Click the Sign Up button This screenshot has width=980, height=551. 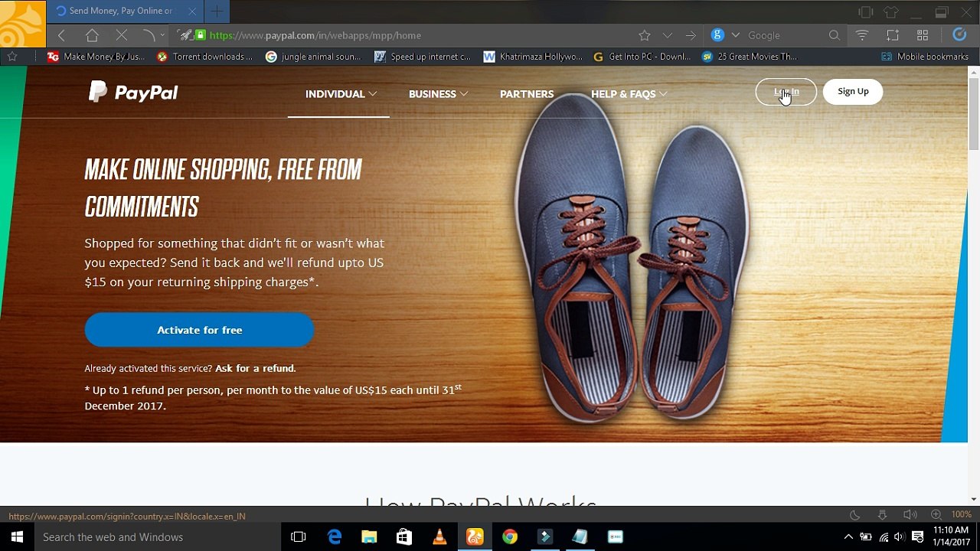click(853, 92)
